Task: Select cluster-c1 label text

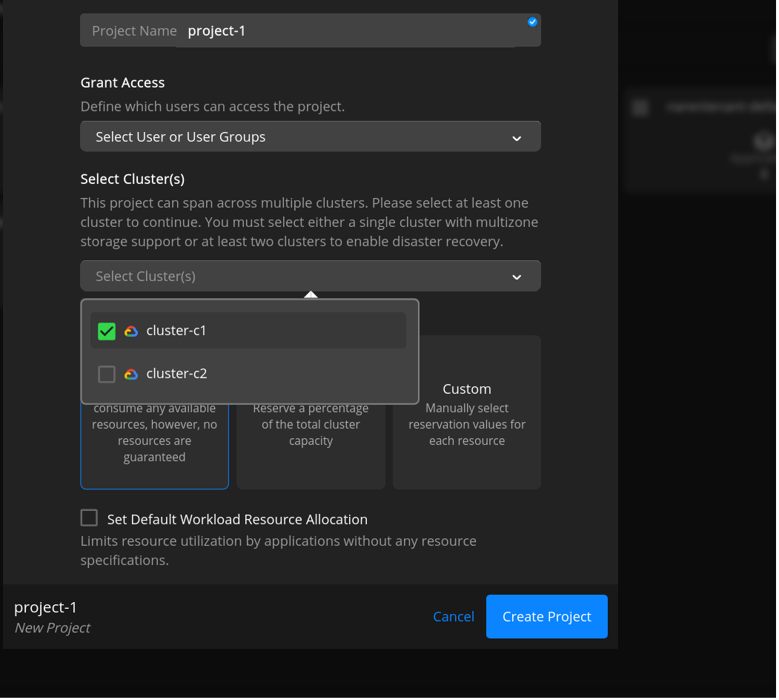Action: [x=176, y=331]
